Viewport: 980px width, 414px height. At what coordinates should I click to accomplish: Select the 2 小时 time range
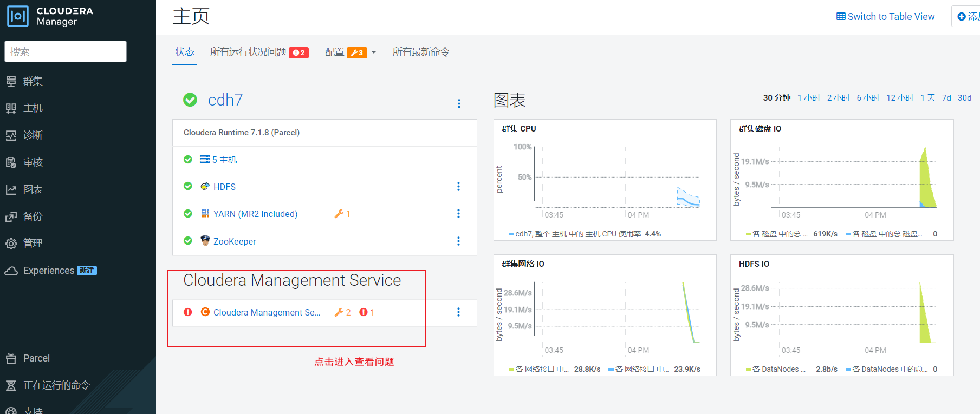[838, 98]
